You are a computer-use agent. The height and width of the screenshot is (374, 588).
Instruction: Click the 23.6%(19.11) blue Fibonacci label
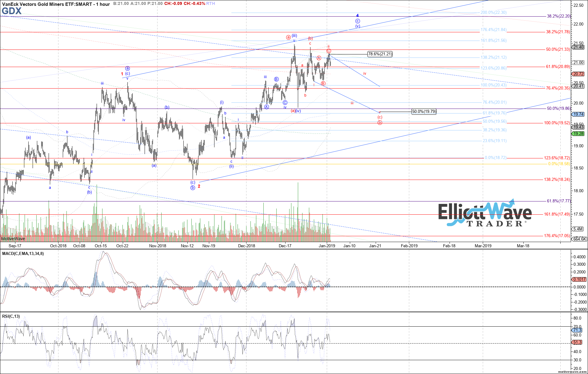494,141
